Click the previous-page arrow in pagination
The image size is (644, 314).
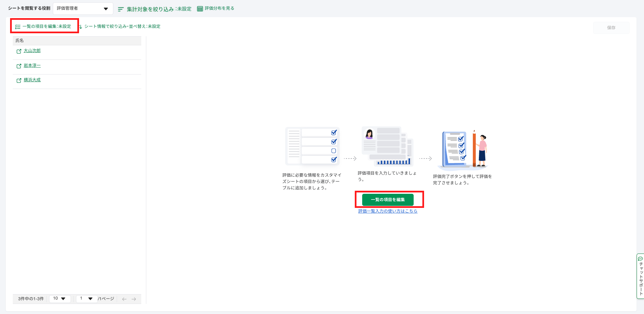pos(124,299)
